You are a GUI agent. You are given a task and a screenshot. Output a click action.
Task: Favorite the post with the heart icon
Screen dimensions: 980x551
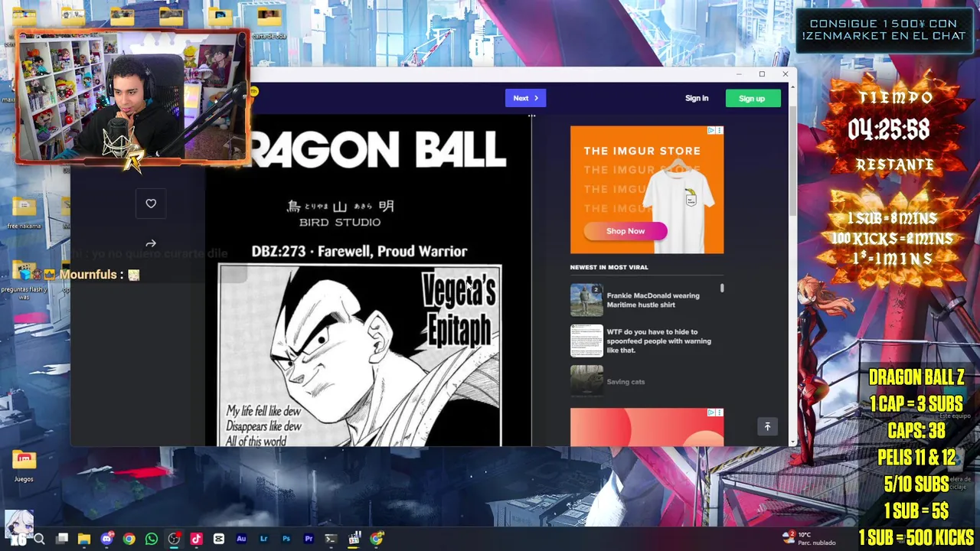(151, 204)
